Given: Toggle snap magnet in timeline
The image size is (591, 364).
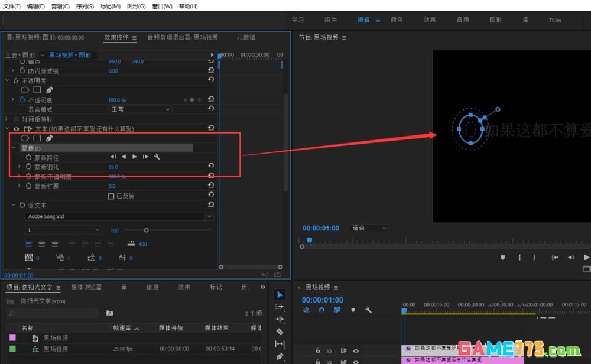Looking at the screenshot, I should click(x=322, y=310).
